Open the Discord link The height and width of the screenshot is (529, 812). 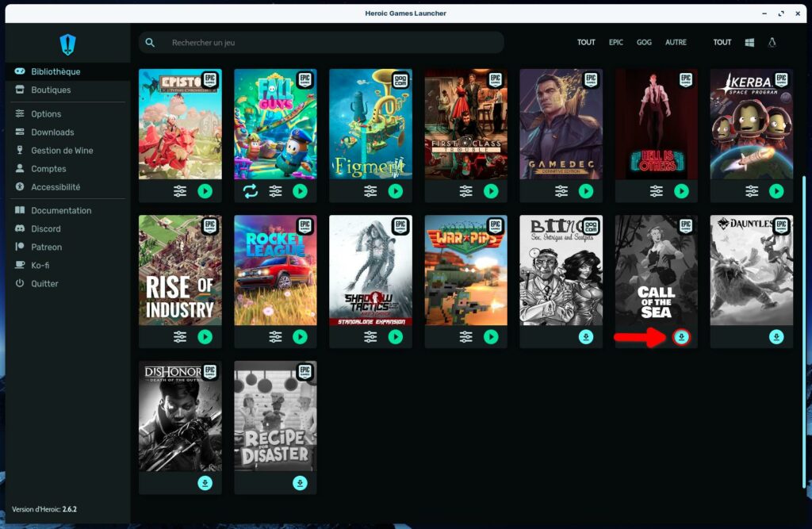46,229
